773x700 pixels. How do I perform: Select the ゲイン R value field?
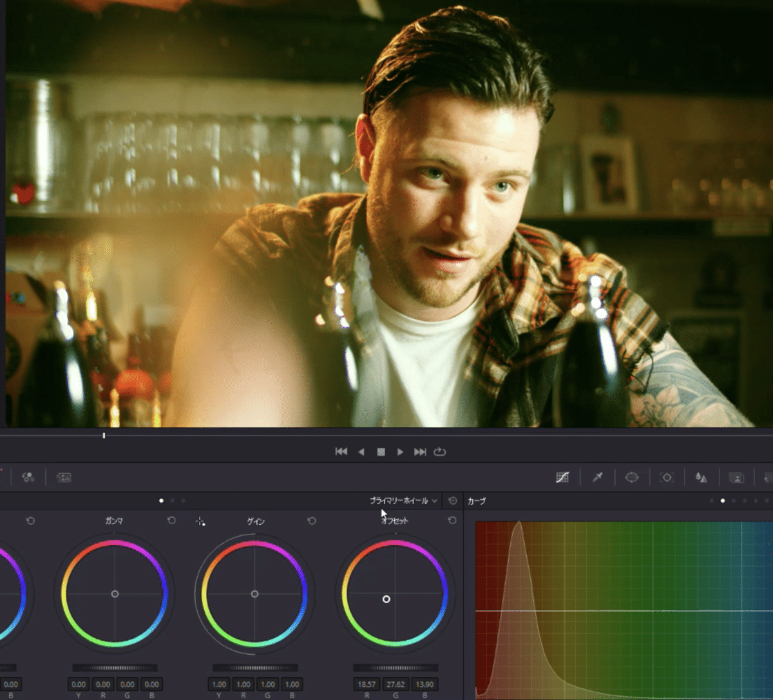(243, 685)
